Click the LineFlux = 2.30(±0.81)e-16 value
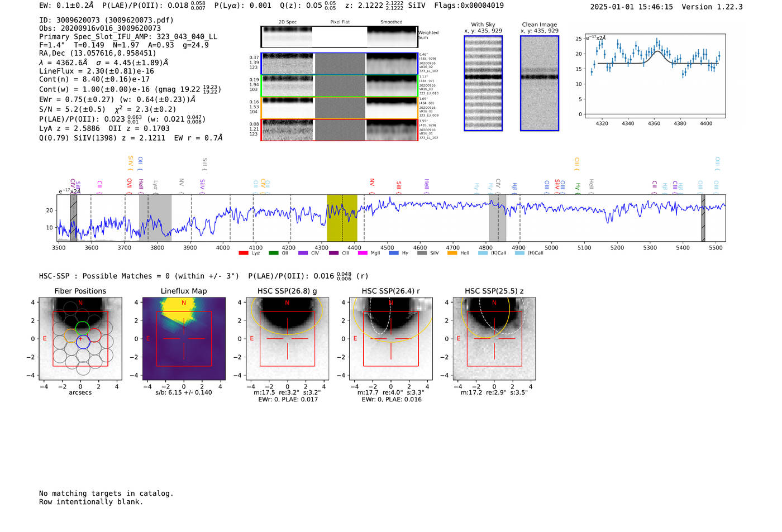 (97, 71)
